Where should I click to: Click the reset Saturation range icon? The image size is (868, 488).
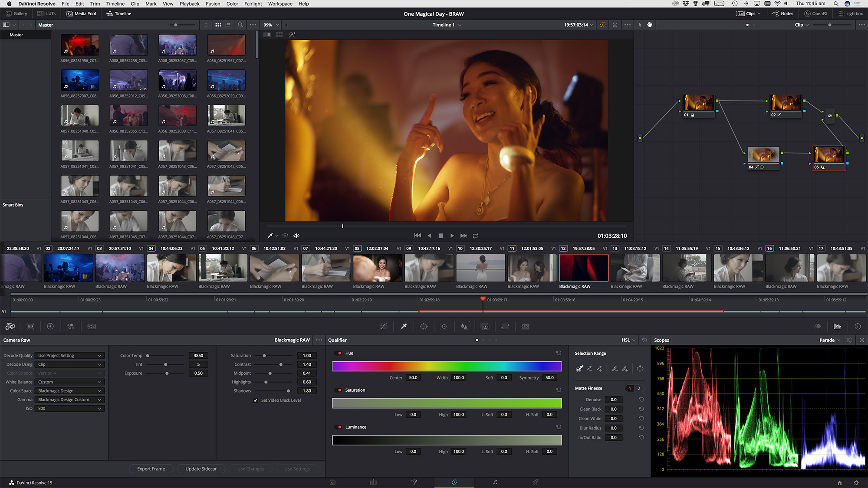coord(559,390)
